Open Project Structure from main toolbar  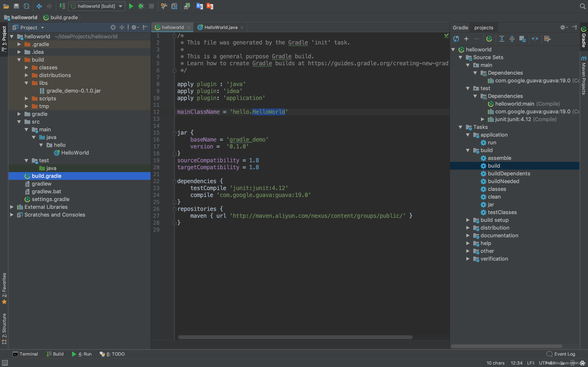point(174,6)
